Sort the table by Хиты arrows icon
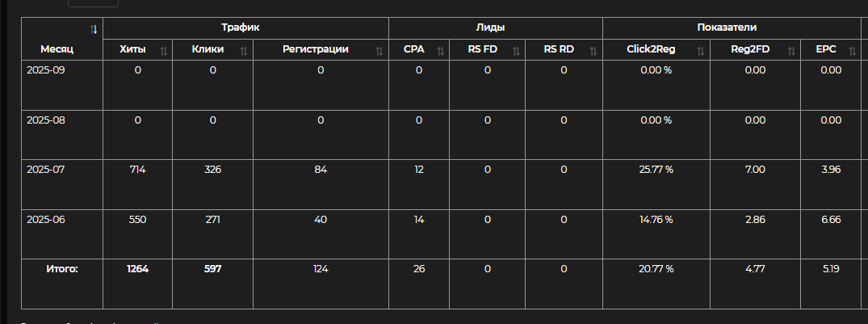This screenshot has height=324, width=868. point(164,50)
